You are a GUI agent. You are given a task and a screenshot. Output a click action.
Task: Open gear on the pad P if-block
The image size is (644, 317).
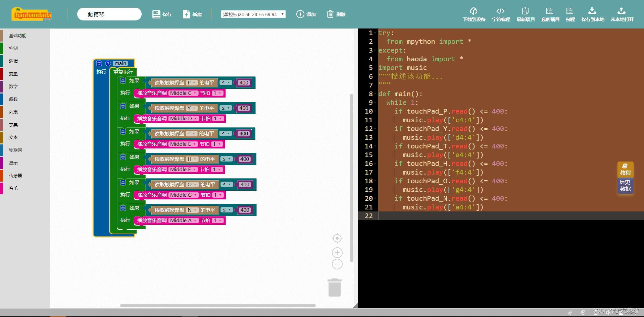coord(123,81)
